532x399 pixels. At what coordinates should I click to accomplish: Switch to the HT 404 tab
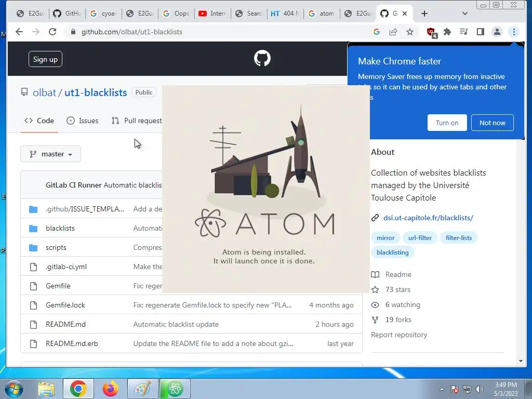click(285, 14)
